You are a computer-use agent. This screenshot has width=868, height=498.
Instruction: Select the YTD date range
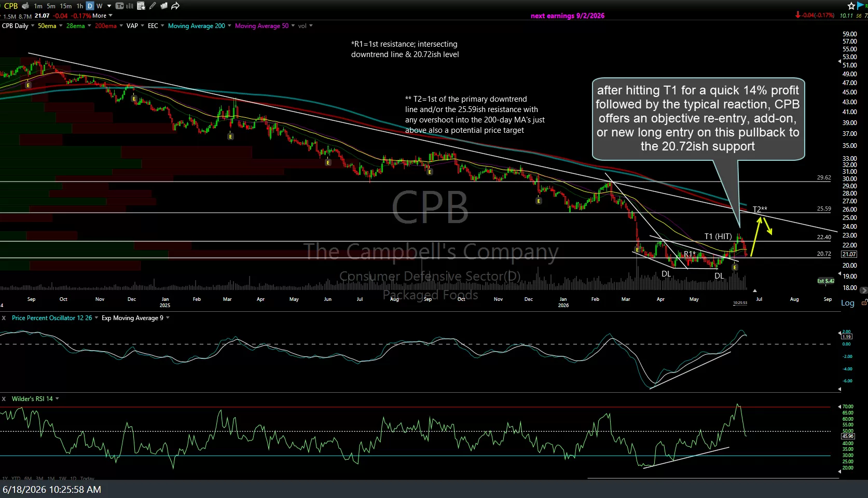tap(16, 478)
